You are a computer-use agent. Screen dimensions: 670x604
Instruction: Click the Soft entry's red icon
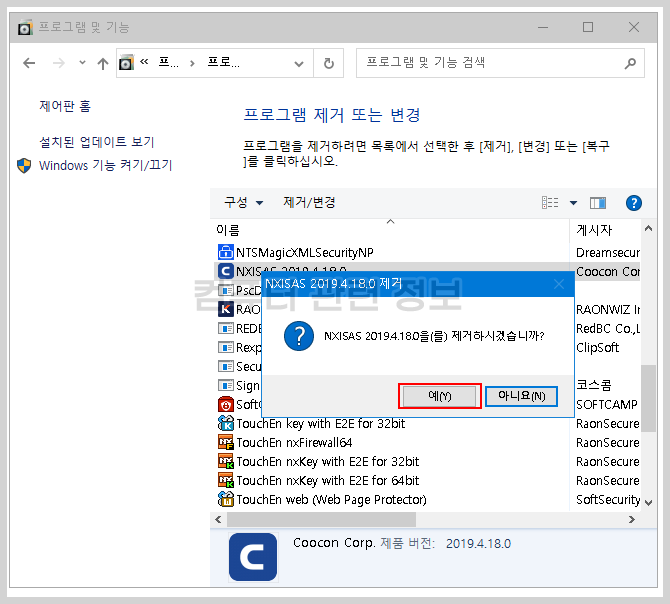[x=226, y=404]
